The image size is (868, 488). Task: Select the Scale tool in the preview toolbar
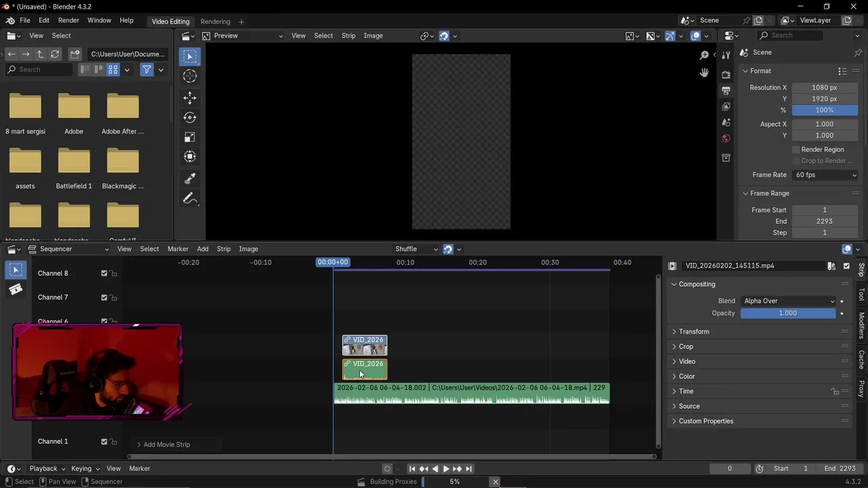[x=190, y=137]
